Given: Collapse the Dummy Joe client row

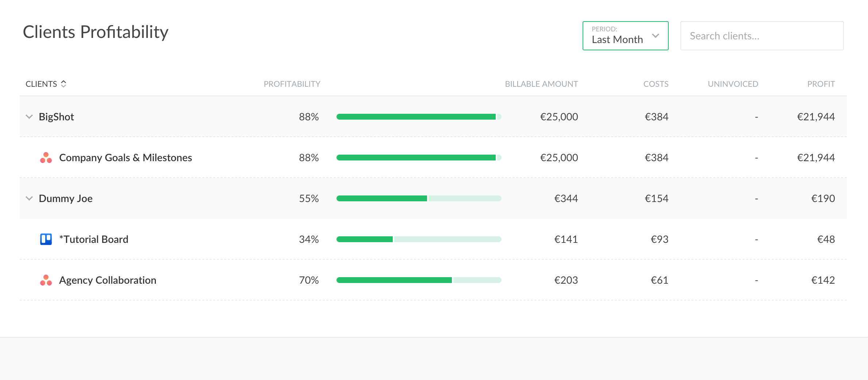Looking at the screenshot, I should pos(29,198).
